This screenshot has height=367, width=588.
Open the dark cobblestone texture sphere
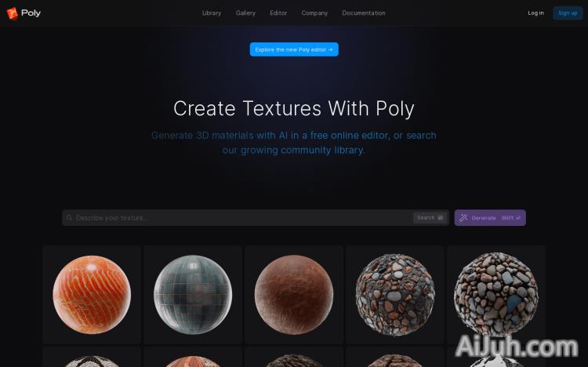395,295
